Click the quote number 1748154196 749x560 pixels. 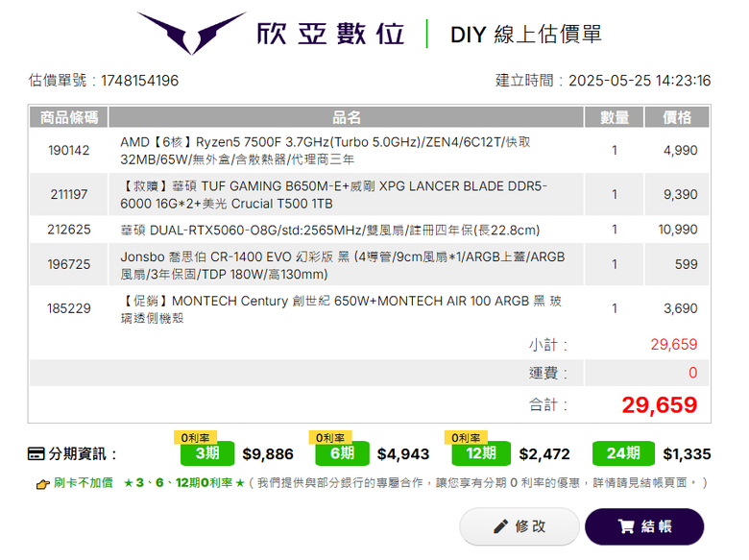[x=139, y=81]
